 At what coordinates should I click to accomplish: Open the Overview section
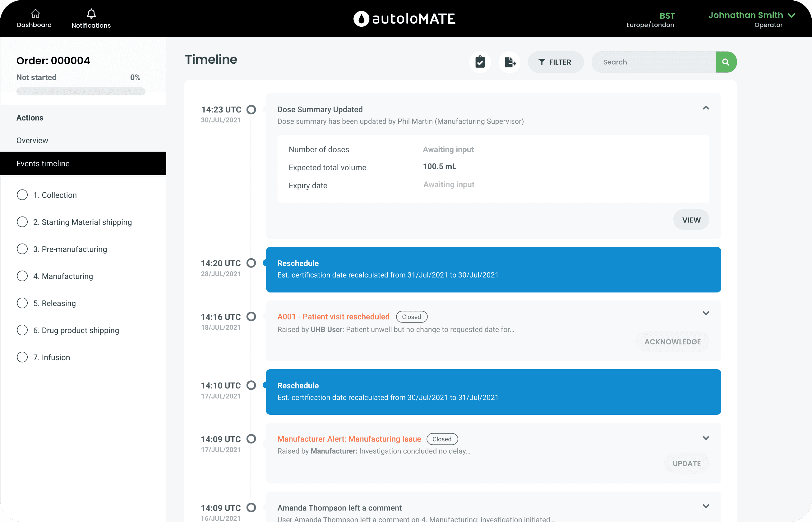click(32, 140)
